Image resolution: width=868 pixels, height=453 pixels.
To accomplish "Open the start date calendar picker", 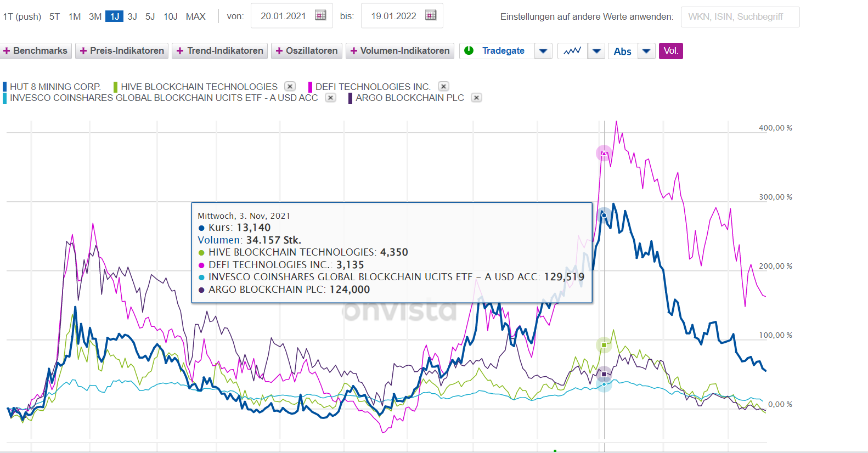I will click(320, 15).
